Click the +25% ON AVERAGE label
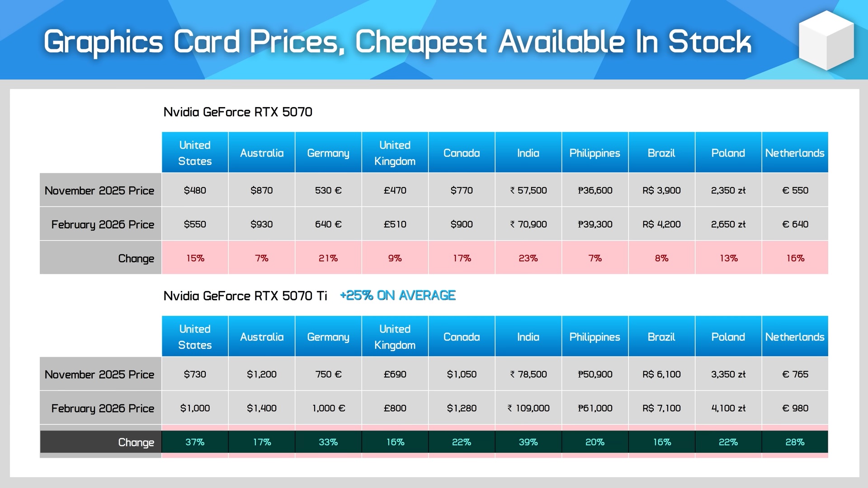The width and height of the screenshot is (868, 488). [397, 296]
